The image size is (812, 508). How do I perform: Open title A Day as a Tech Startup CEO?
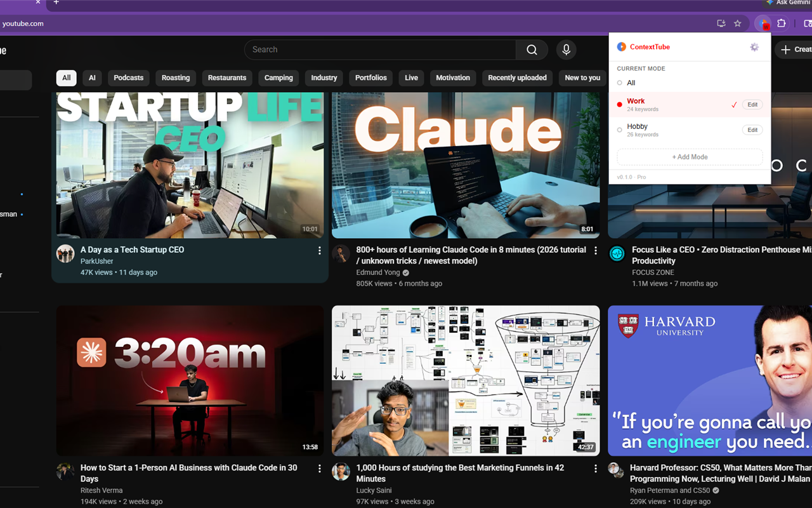coord(132,250)
